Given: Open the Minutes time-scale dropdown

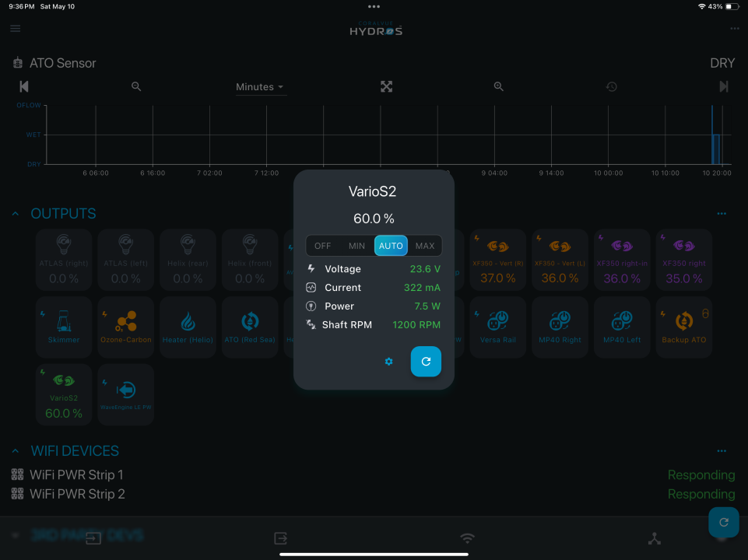Looking at the screenshot, I should click(x=261, y=87).
